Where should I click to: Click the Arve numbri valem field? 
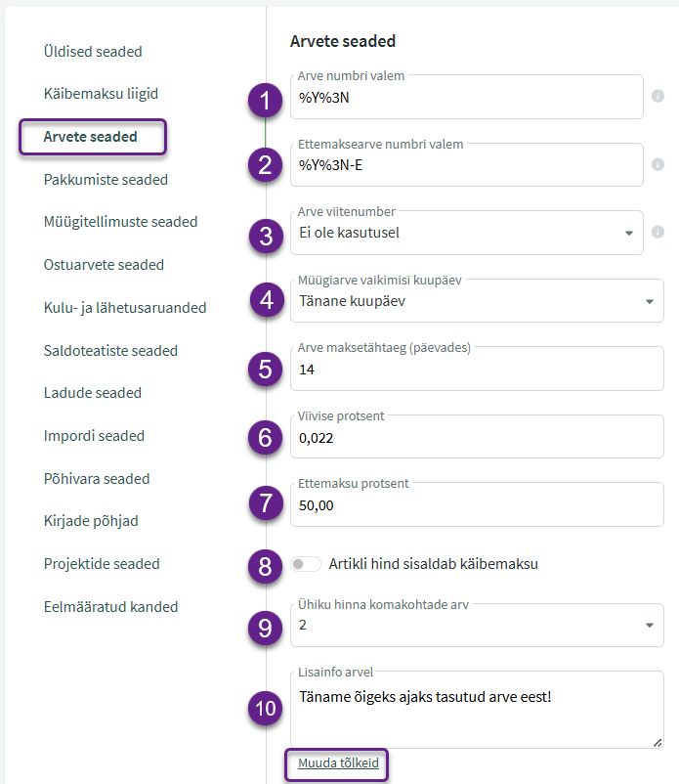point(467,97)
